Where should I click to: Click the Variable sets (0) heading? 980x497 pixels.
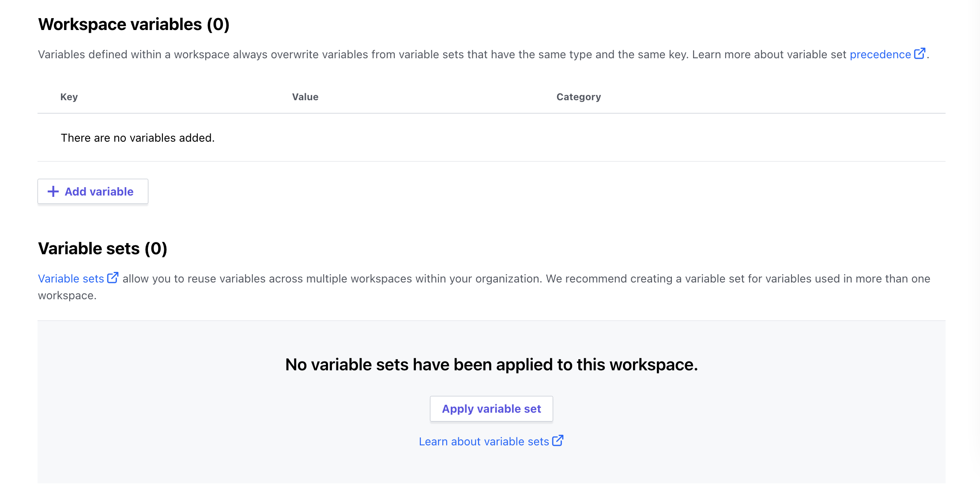[103, 248]
